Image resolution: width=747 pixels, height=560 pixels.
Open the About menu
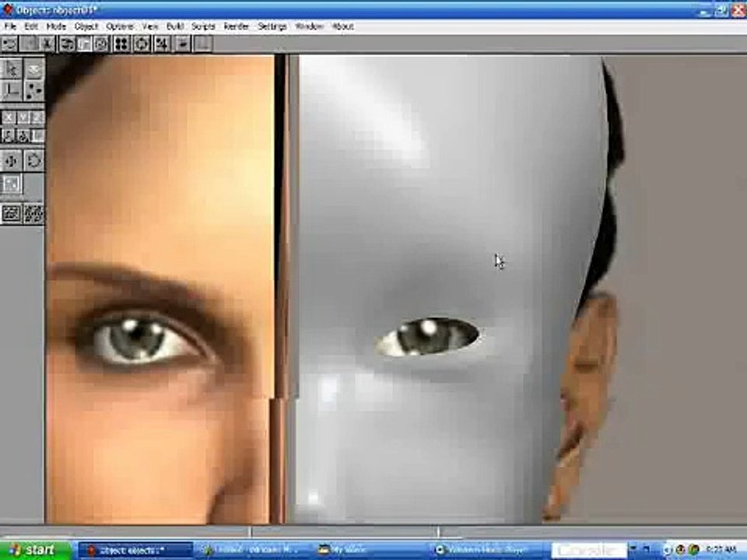tap(342, 26)
